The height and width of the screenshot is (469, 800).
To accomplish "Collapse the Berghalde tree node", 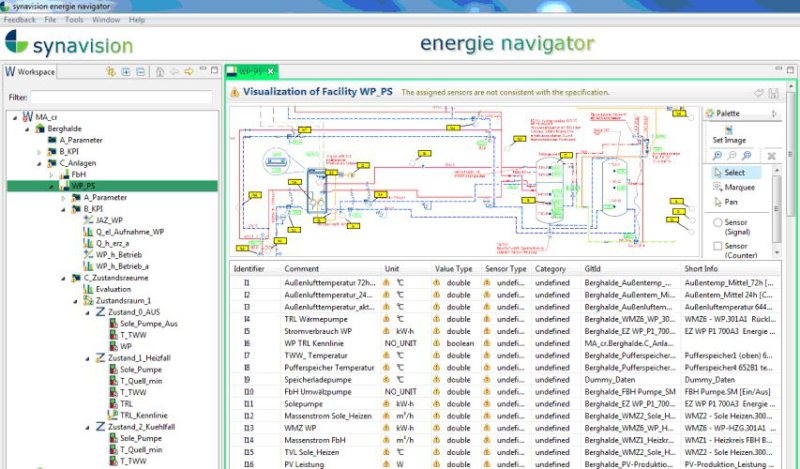I will pyautogui.click(x=27, y=129).
